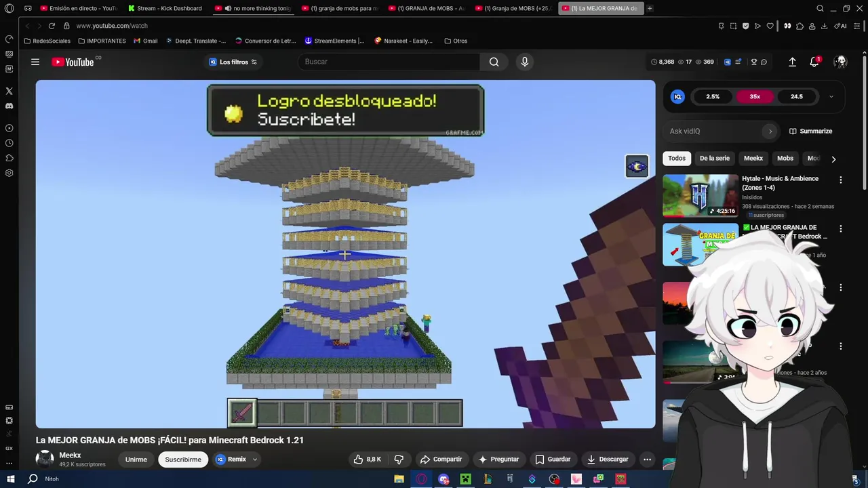Start voice search with the microphone

click(524, 62)
